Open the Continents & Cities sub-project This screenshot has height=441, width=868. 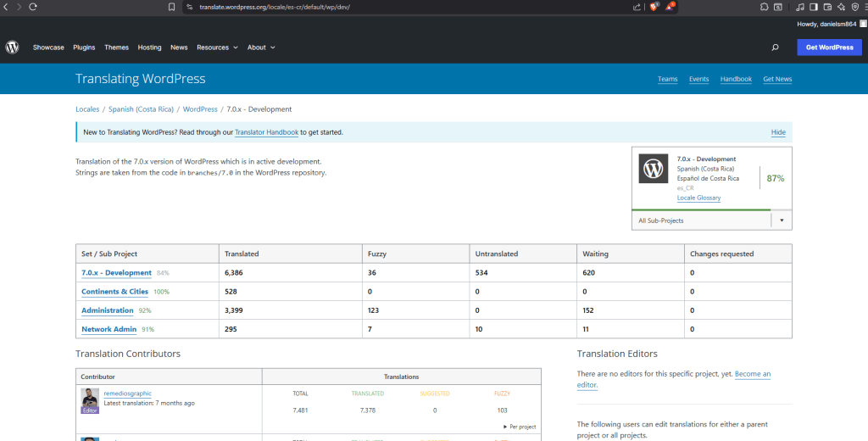(x=114, y=292)
